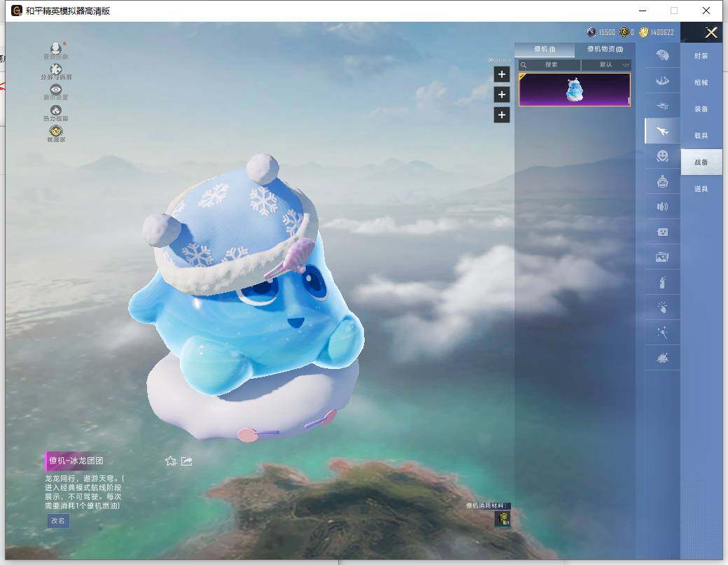
Task: Click the 15500 silver currency icon
Action: tap(591, 32)
